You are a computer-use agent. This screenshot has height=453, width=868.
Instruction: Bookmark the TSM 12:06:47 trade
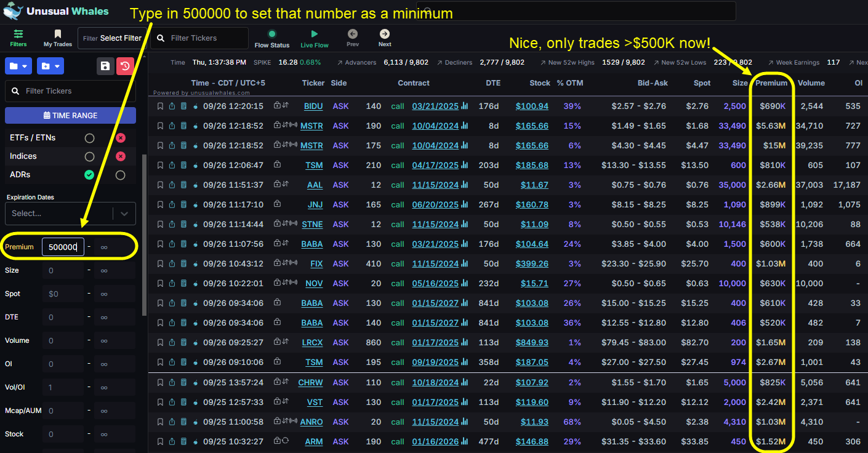pos(161,165)
